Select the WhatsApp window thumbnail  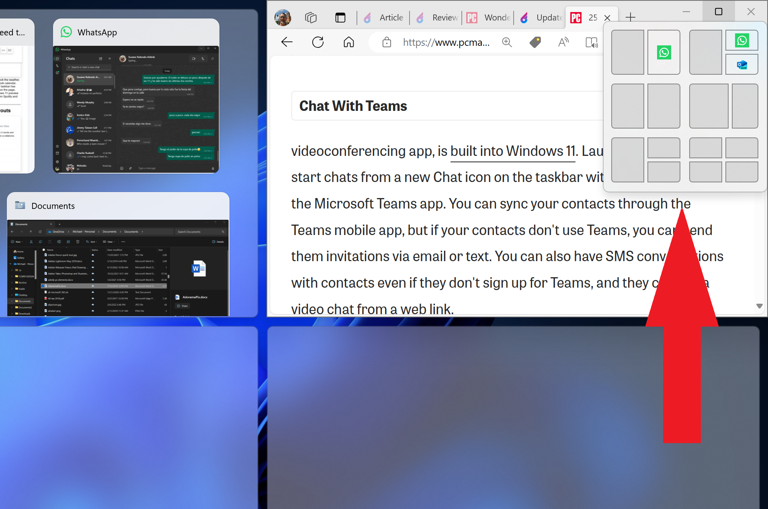pyautogui.click(x=136, y=108)
